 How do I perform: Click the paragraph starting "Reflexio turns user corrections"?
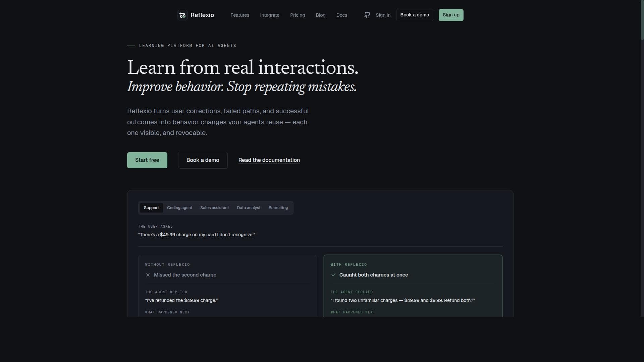pyautogui.click(x=218, y=122)
